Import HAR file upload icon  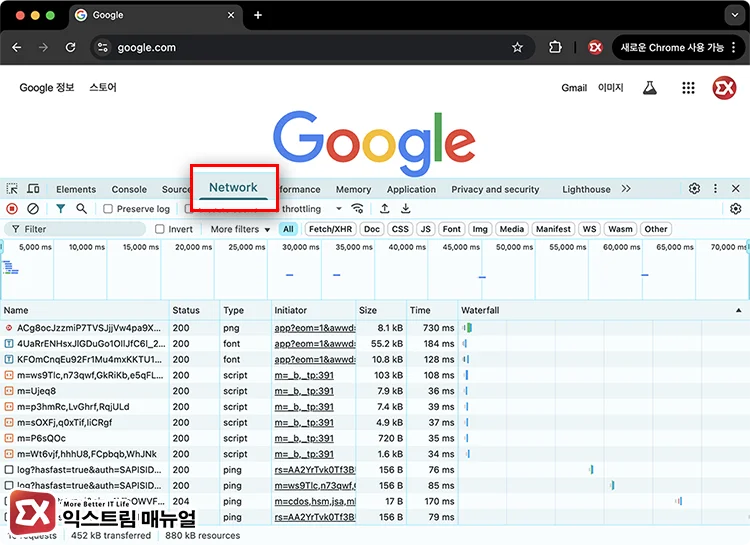384,209
